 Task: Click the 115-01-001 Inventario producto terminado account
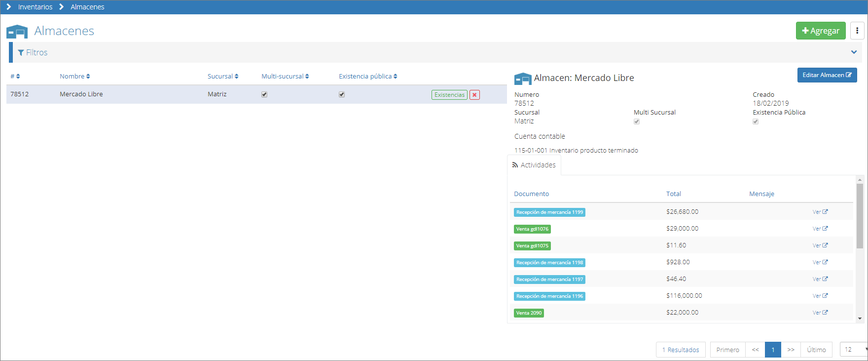[x=576, y=151]
